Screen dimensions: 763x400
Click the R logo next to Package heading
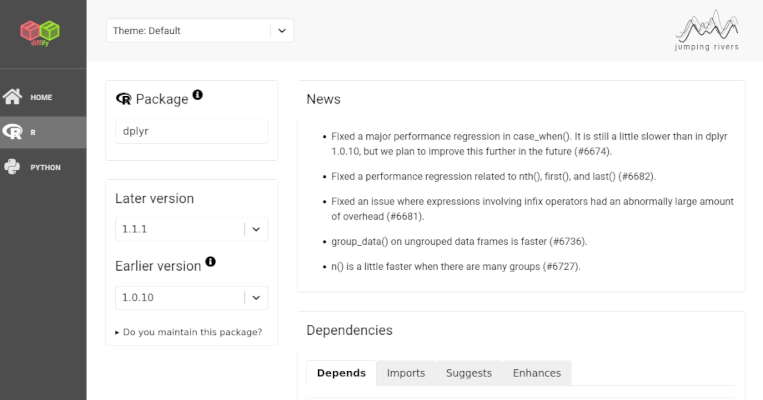tap(124, 99)
